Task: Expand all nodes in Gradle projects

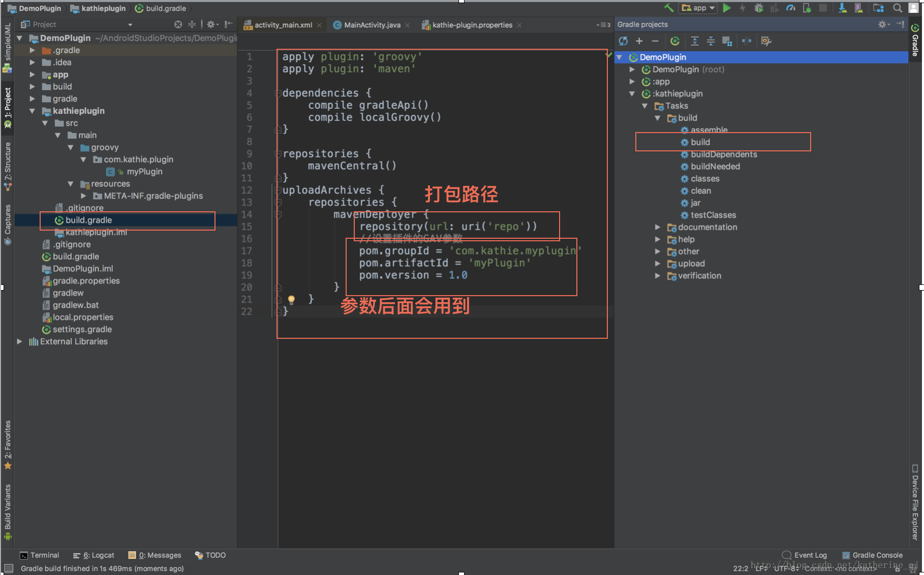Action: (x=695, y=41)
